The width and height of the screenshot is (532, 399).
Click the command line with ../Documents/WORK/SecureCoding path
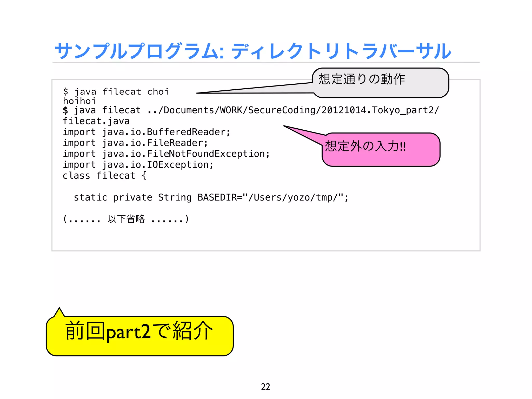click(251, 110)
